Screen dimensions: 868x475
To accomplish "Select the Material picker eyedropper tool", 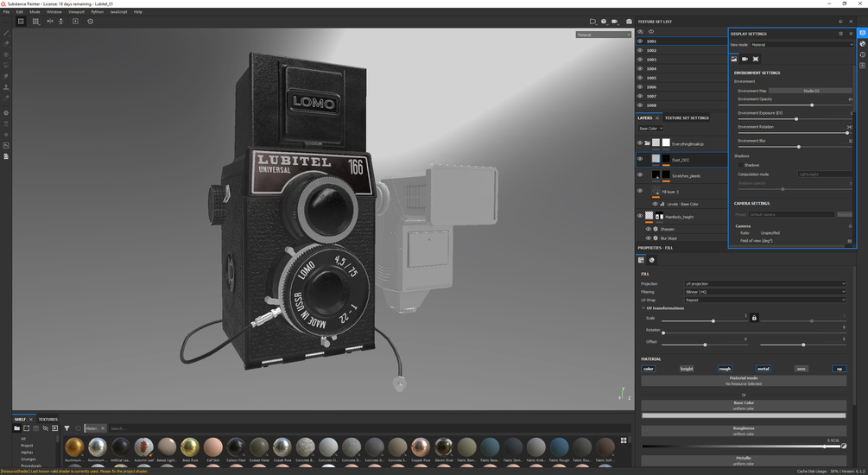I will (6, 98).
